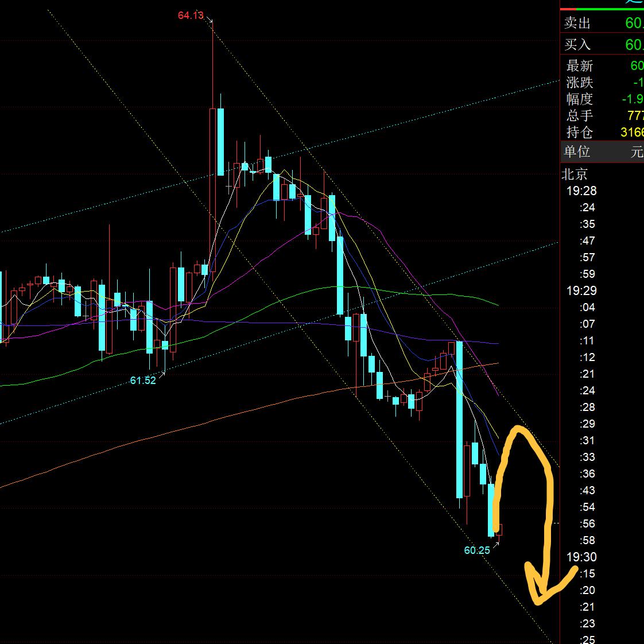
Task: Click the 最新 latest price field
Action: (x=602, y=66)
